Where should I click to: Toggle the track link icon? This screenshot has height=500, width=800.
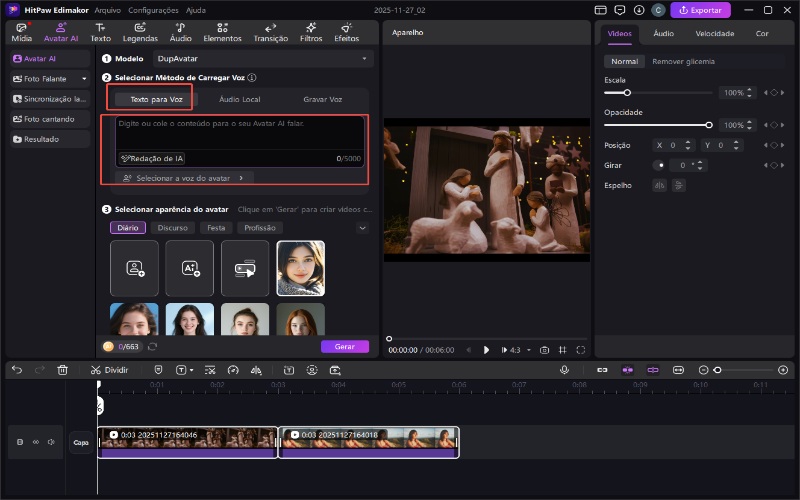[36, 442]
